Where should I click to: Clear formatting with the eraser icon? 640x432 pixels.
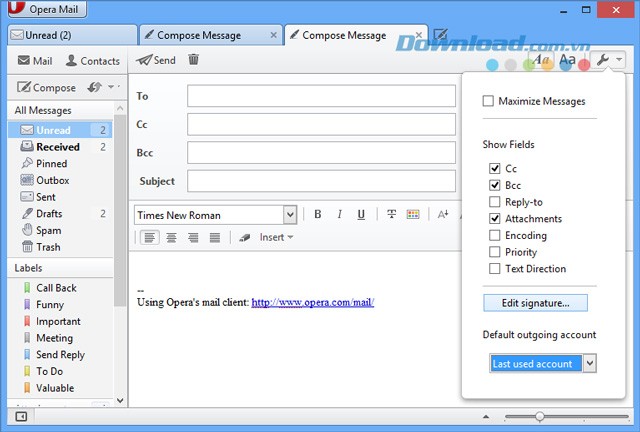pyautogui.click(x=244, y=238)
